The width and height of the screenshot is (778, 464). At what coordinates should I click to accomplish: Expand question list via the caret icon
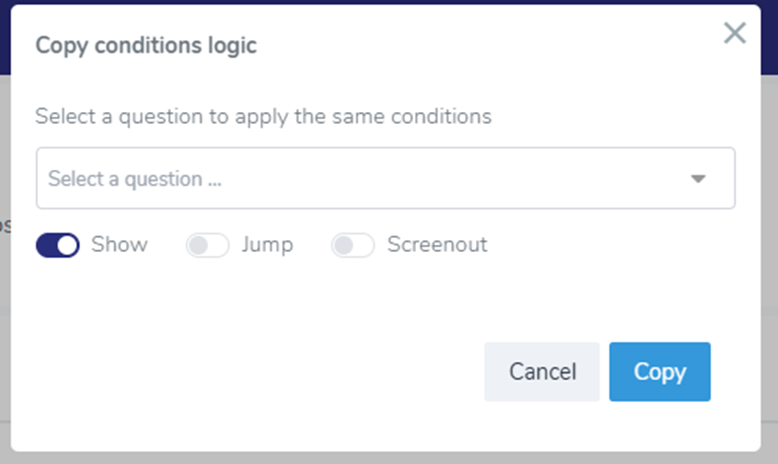[x=698, y=179]
